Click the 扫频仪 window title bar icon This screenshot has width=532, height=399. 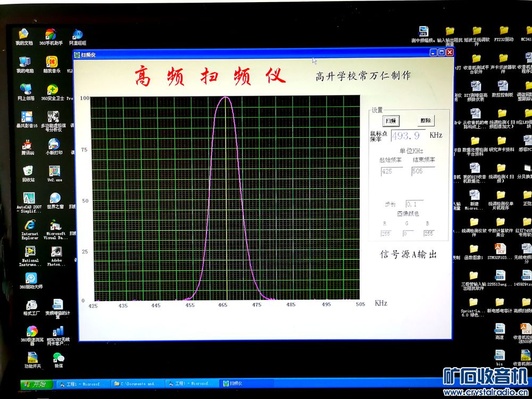tap(77, 55)
